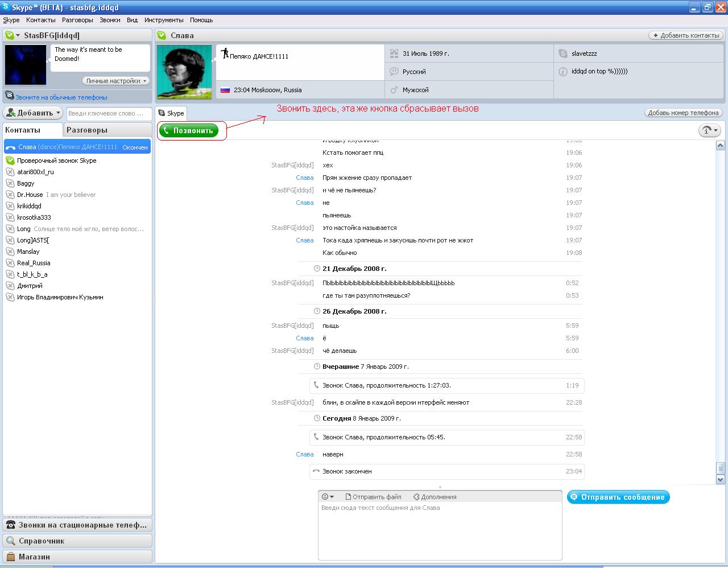728x568 pixels.
Task: Click the Справочник directory panel icon
Action: tap(11, 541)
